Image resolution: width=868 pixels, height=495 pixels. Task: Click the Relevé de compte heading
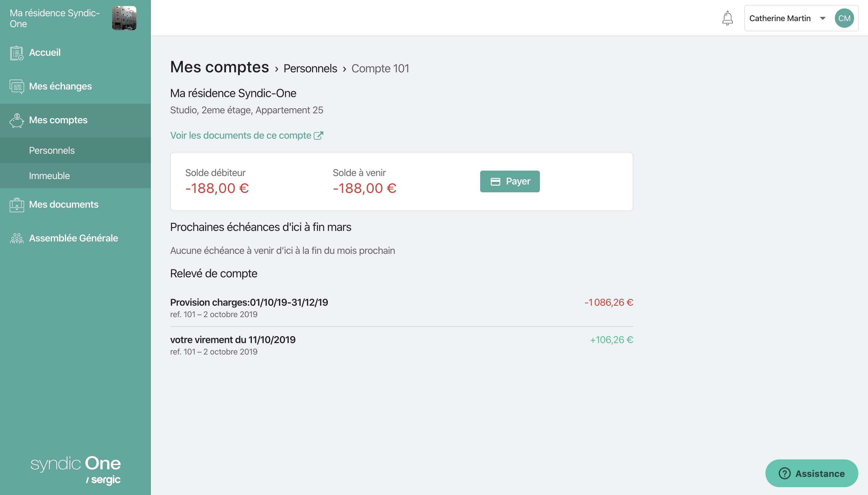pyautogui.click(x=214, y=273)
